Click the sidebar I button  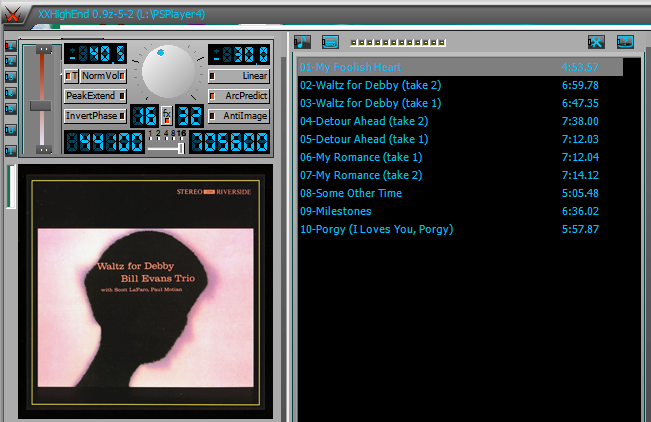click(10, 150)
